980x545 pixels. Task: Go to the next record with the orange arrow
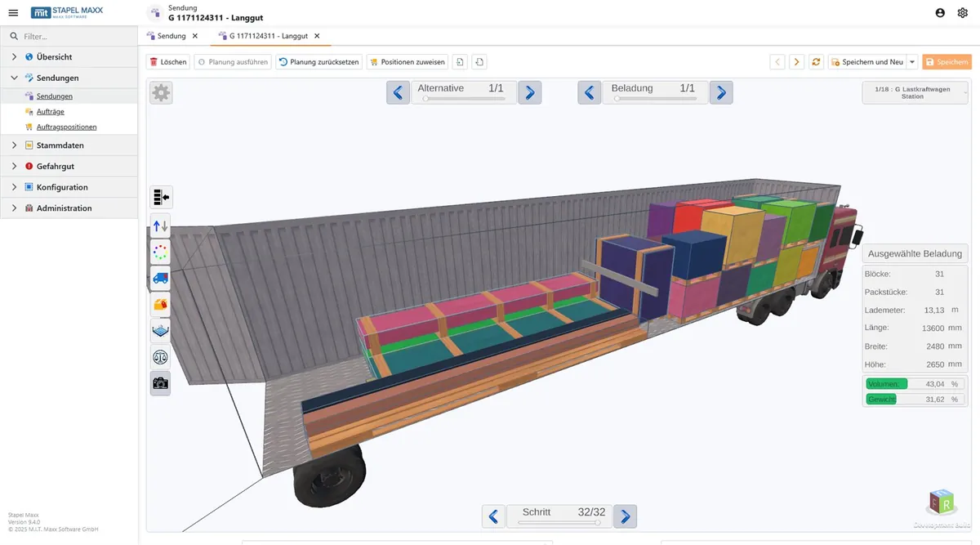point(796,62)
